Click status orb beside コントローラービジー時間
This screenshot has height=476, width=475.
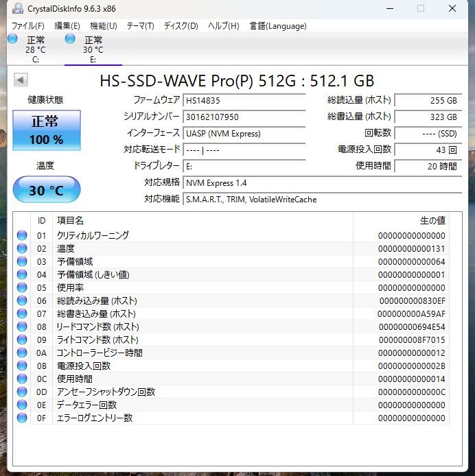pos(22,353)
